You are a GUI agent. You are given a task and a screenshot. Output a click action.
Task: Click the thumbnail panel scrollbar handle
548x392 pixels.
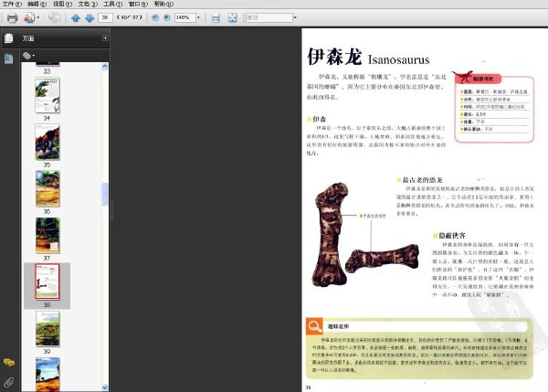[105, 194]
